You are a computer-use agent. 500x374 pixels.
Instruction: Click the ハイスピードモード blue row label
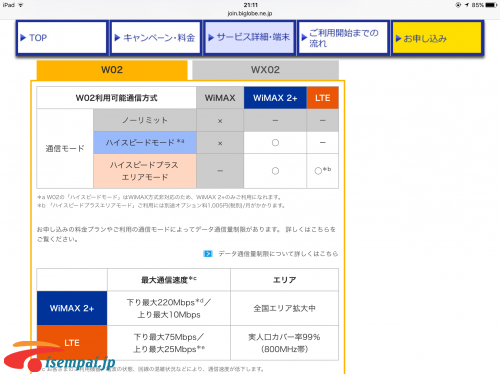click(x=145, y=143)
